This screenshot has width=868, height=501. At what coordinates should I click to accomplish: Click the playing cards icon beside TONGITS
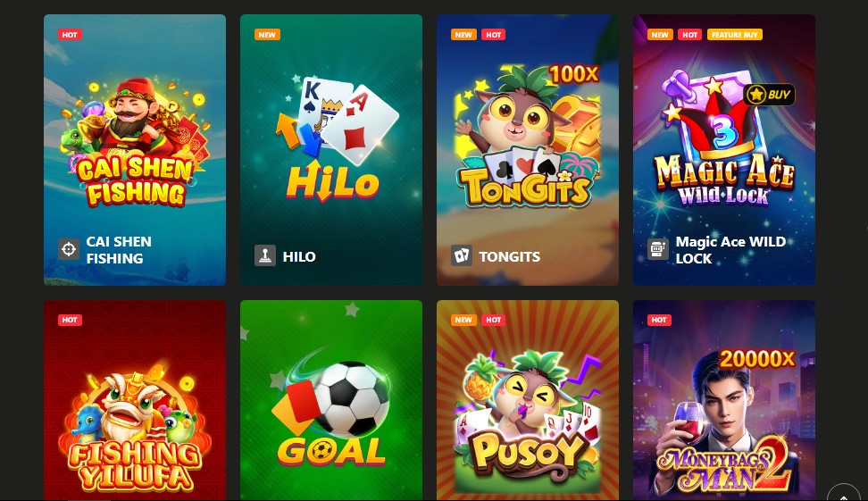[x=461, y=255]
